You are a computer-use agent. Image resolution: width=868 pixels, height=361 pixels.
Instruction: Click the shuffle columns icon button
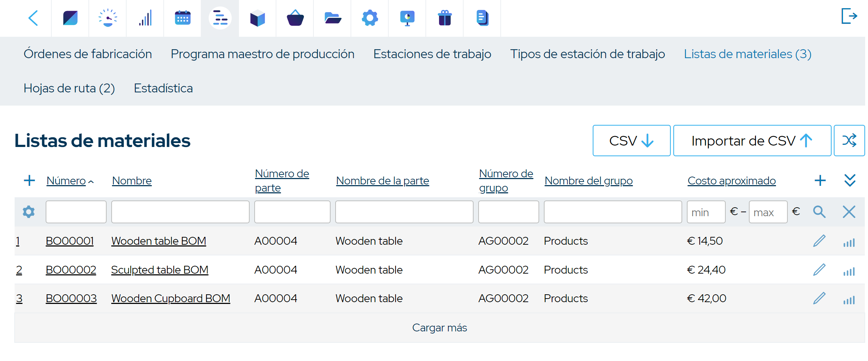point(849,141)
